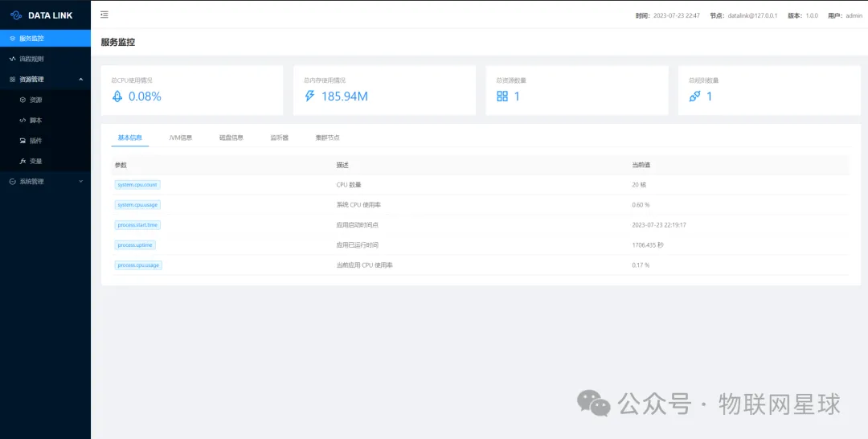Collapse the 资源管理 submenu arrow
868x439 pixels.
point(80,79)
